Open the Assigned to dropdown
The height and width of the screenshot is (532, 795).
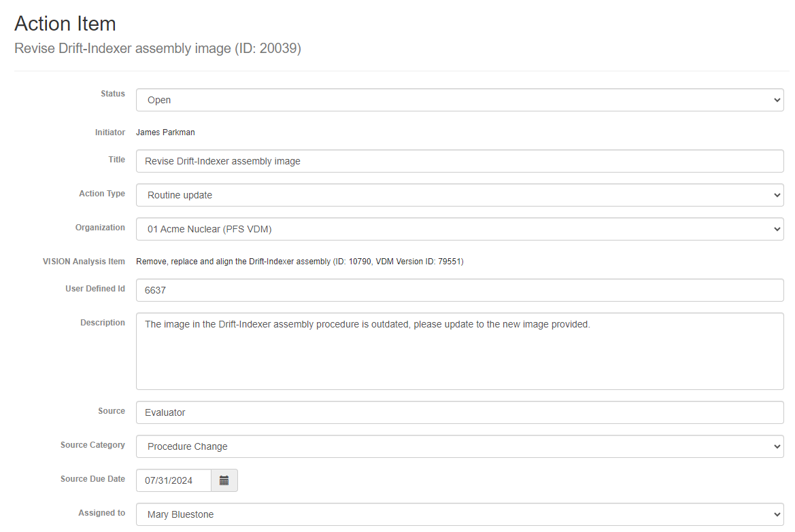[459, 514]
